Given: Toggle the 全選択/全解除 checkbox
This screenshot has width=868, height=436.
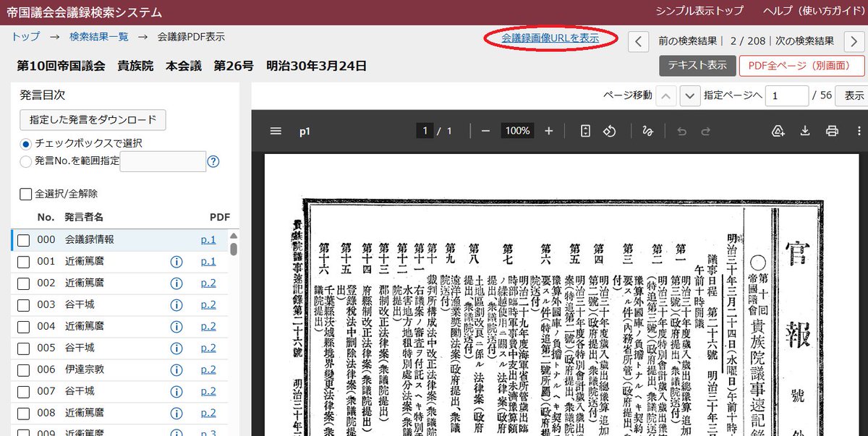Looking at the screenshot, I should tap(26, 194).
